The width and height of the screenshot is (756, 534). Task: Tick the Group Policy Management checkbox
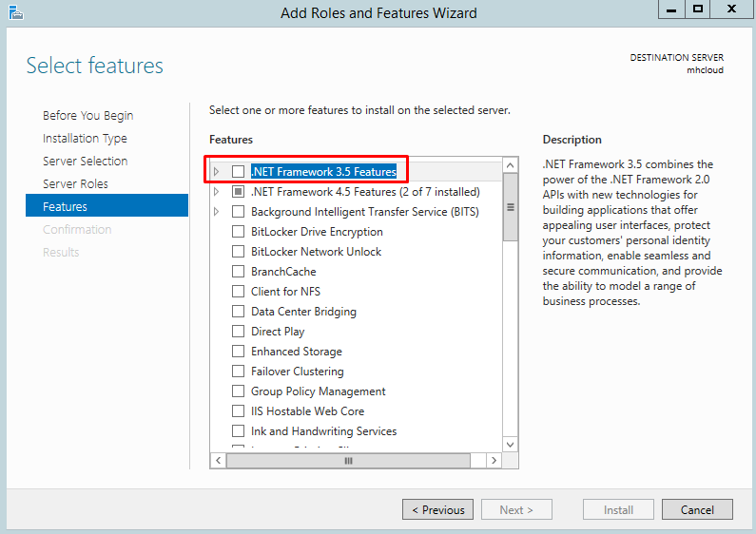click(238, 391)
